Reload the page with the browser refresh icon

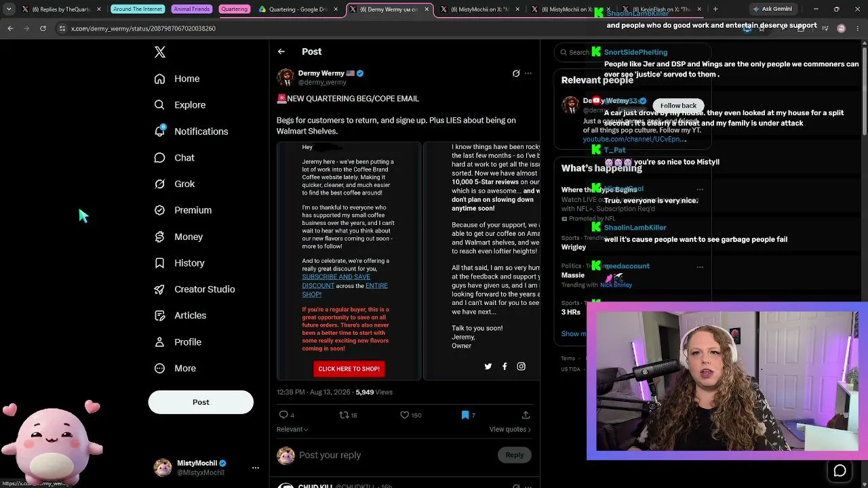[x=43, y=28]
